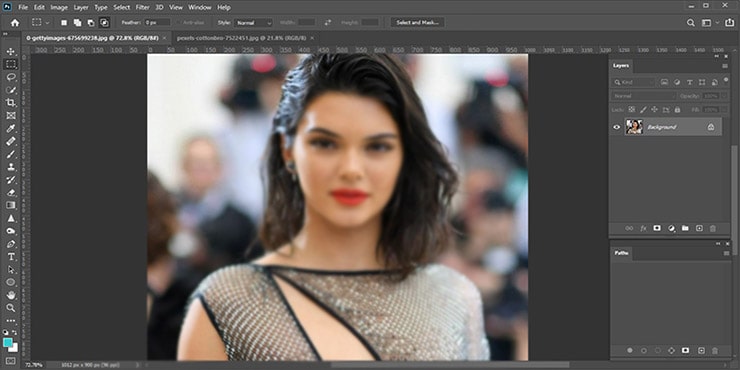The height and width of the screenshot is (370, 740).
Task: Select the Hand tool
Action: click(x=11, y=295)
